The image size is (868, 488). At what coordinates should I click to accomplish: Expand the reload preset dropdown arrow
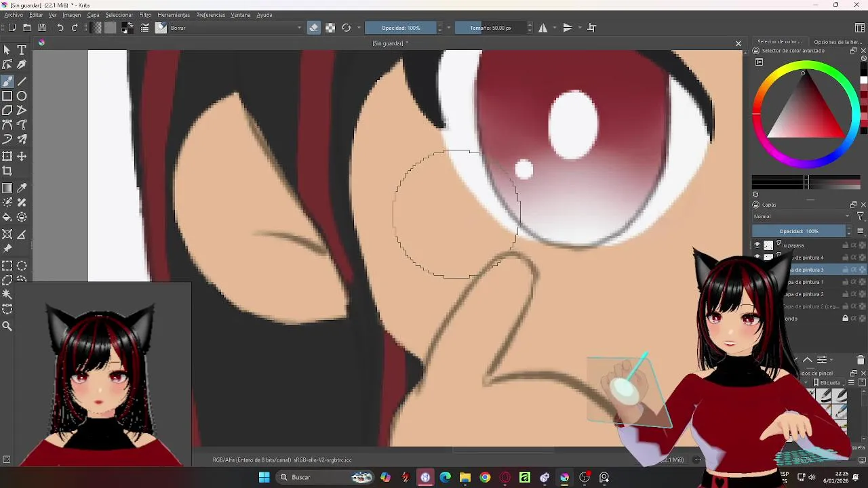pyautogui.click(x=358, y=28)
